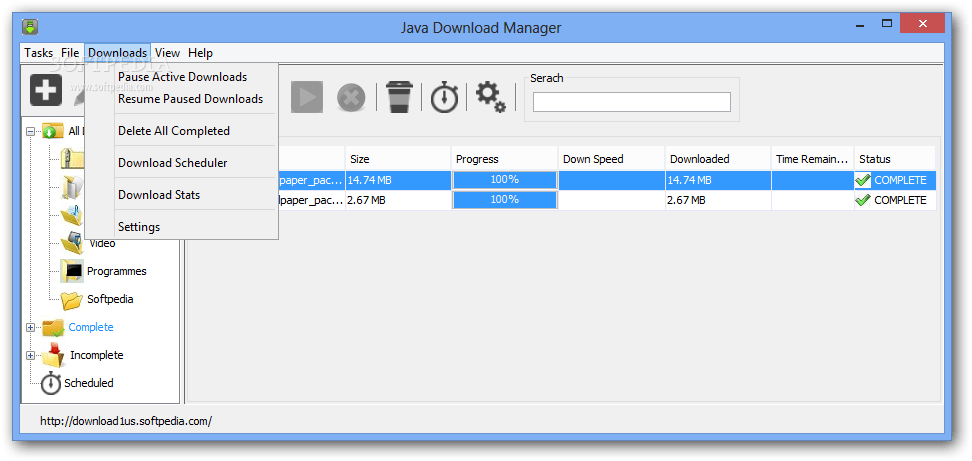Viewport: 972px width, 461px height.
Task: Click the download1us.softpedia.com status bar URL
Action: 126,421
